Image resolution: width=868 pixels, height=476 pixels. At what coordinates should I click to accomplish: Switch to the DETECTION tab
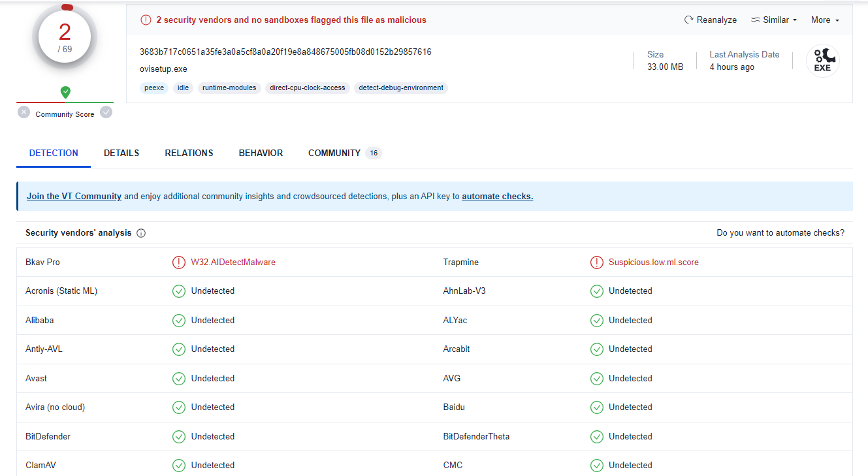click(54, 153)
